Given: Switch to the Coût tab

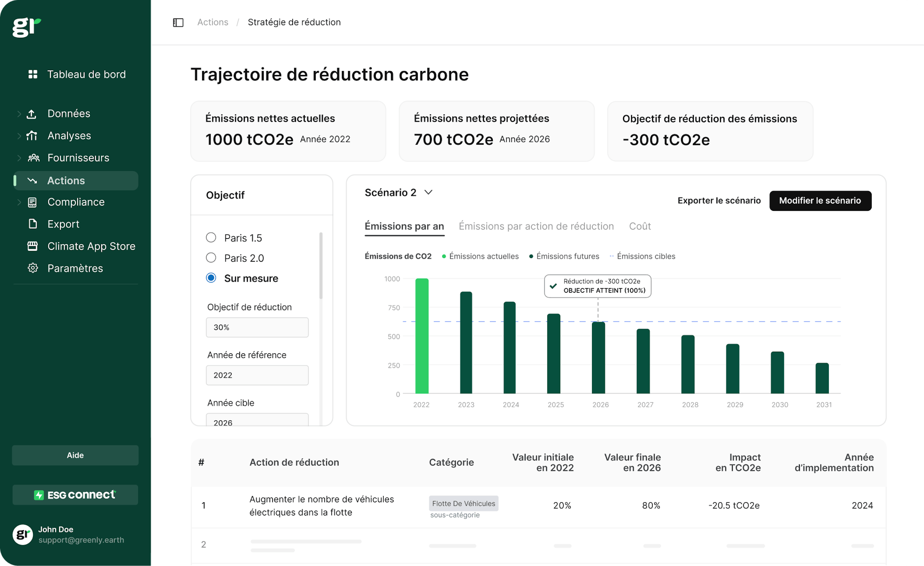Looking at the screenshot, I should point(639,226).
